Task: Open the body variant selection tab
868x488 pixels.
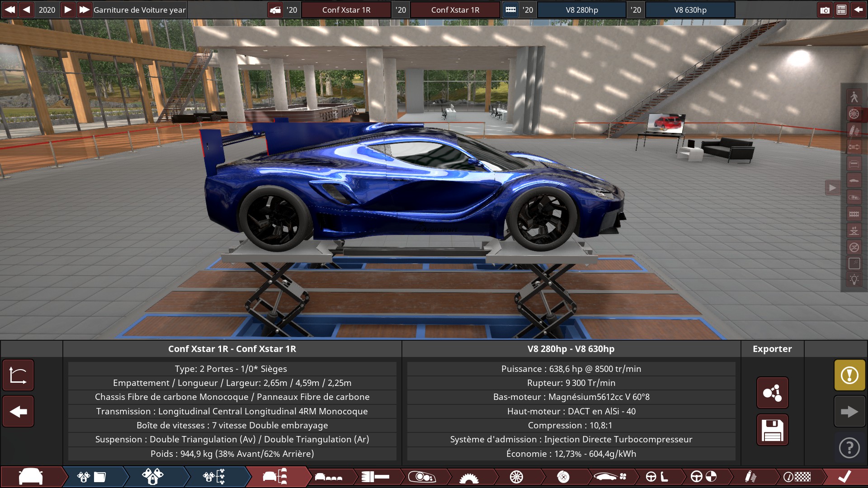Action: (328, 477)
